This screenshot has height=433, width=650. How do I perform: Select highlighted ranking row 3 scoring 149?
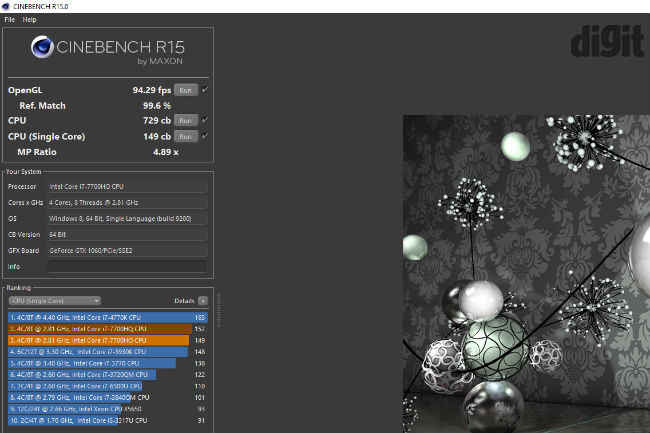click(108, 340)
